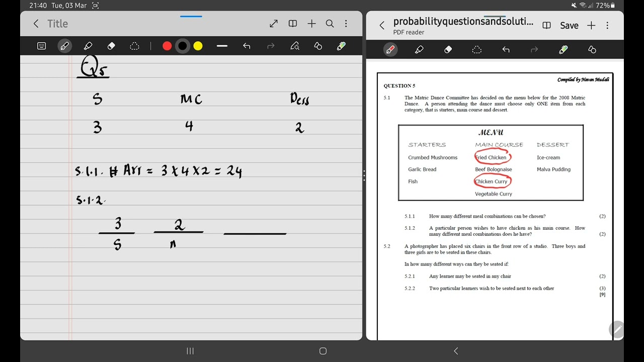The width and height of the screenshot is (644, 362).
Task: Expand the note to full screen
Action: [274, 24]
